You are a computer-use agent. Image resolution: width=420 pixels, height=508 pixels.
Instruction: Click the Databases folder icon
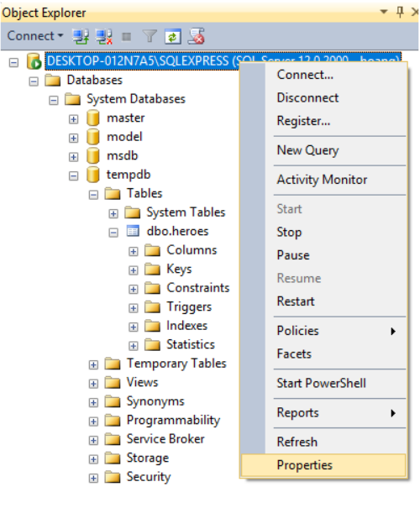tap(53, 80)
